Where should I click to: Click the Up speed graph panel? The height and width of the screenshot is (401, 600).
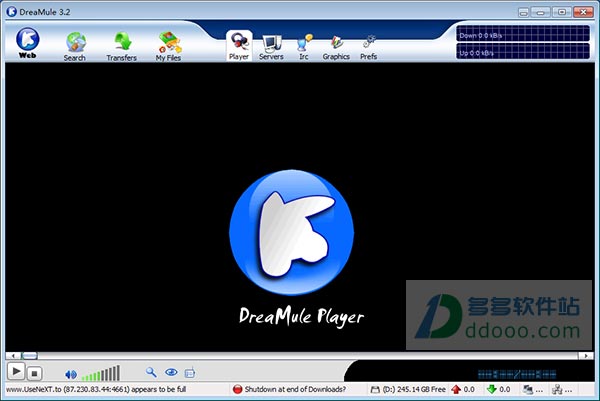point(523,51)
